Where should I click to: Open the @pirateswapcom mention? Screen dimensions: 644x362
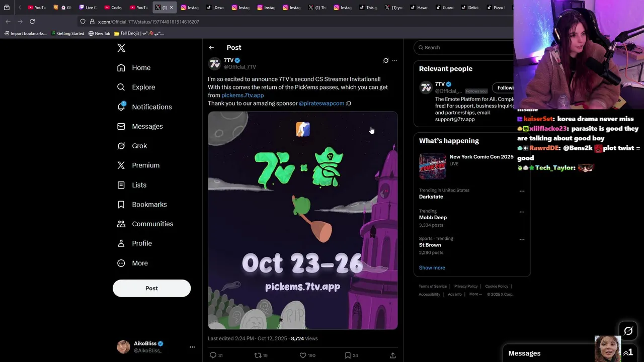[x=321, y=103]
